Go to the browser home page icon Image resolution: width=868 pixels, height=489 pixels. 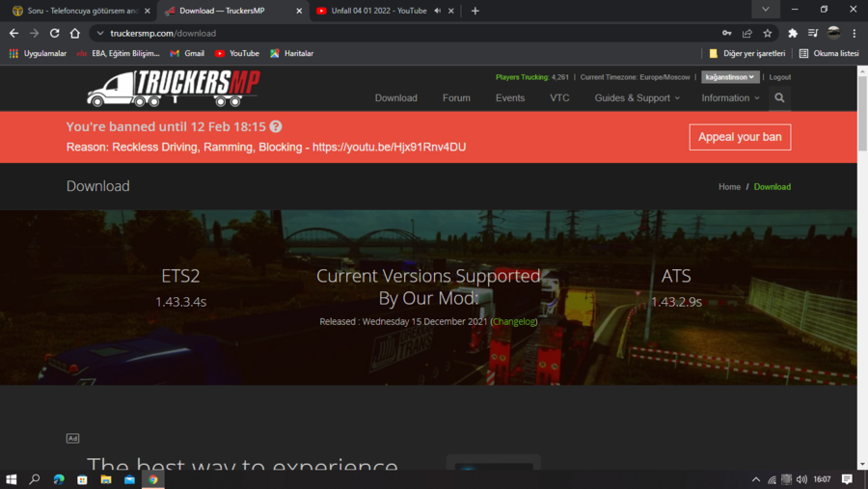tap(74, 33)
